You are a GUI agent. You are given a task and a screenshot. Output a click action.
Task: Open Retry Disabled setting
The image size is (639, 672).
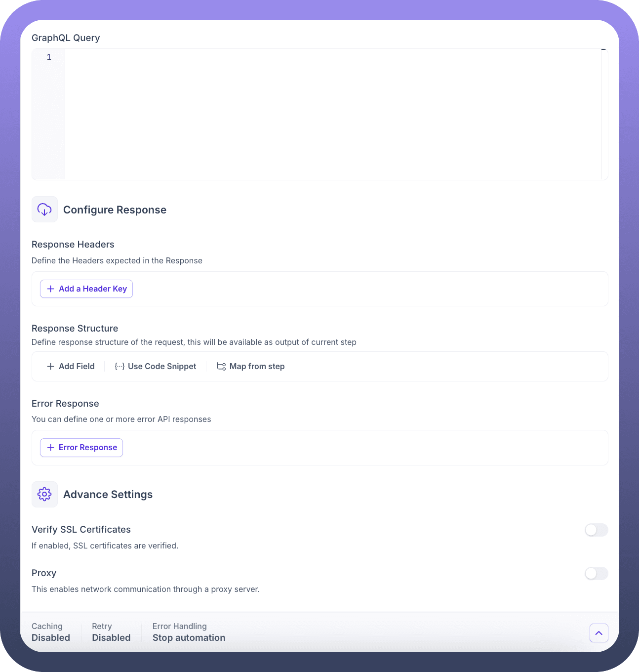pyautogui.click(x=111, y=632)
